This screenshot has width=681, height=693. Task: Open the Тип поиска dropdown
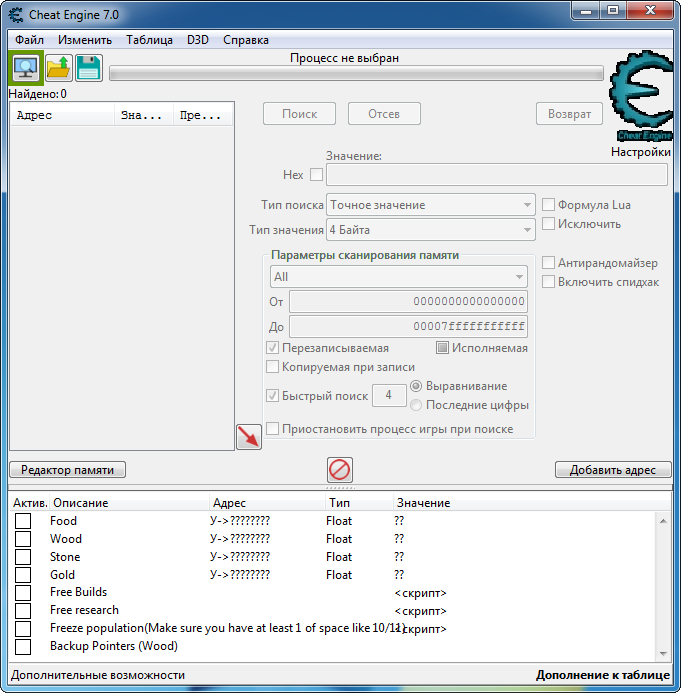point(430,205)
